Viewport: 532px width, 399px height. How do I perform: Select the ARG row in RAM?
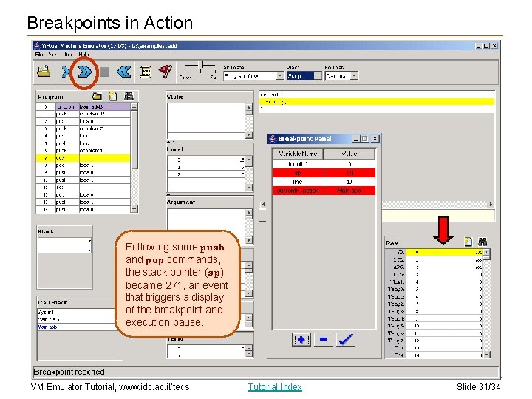[434, 267]
